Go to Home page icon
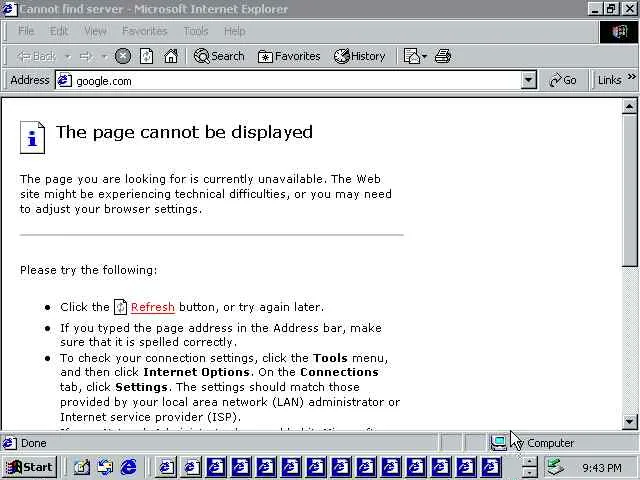 click(171, 56)
